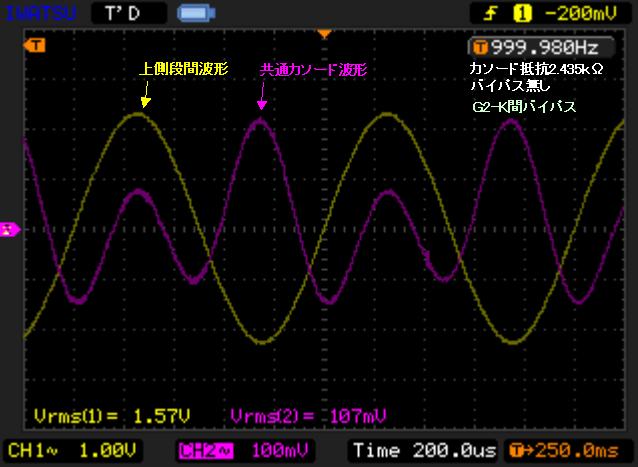The image size is (638, 467).
Task: Click the IWATSU brand logo
Action: 41,13
